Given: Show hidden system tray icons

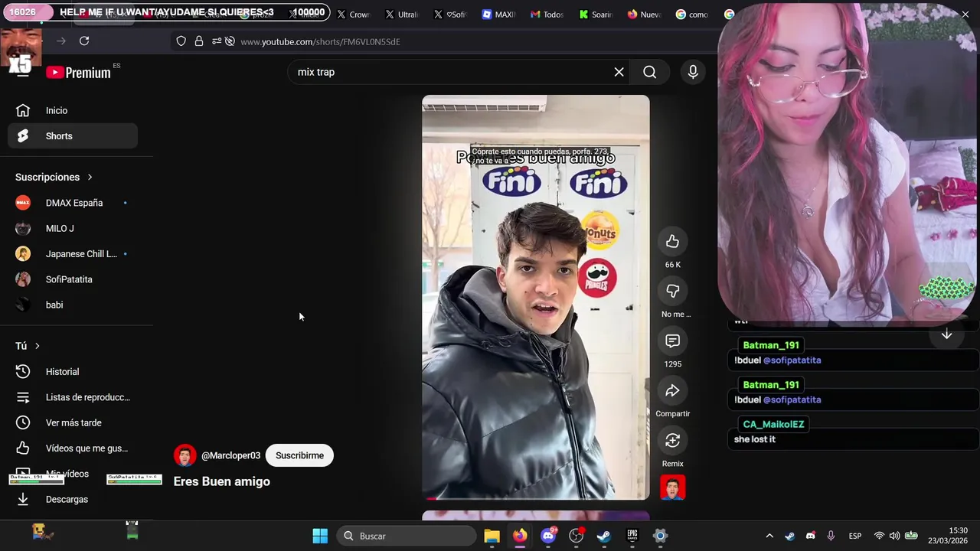Looking at the screenshot, I should 769,536.
